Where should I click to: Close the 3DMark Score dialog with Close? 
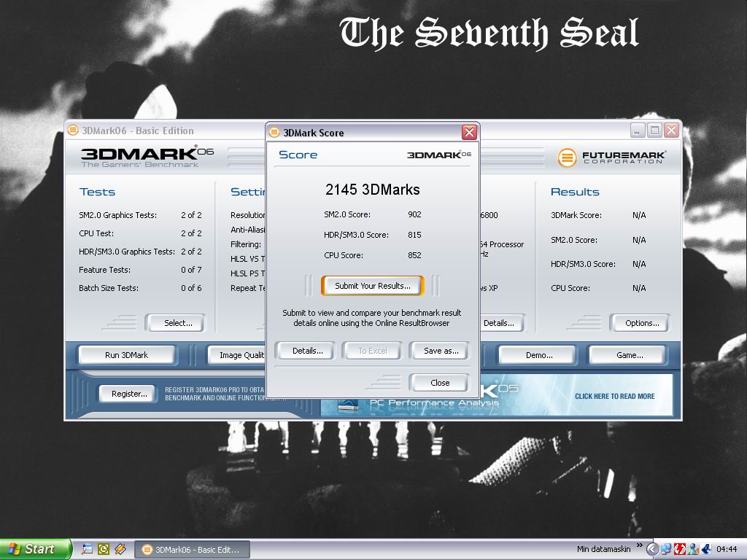coord(439,383)
